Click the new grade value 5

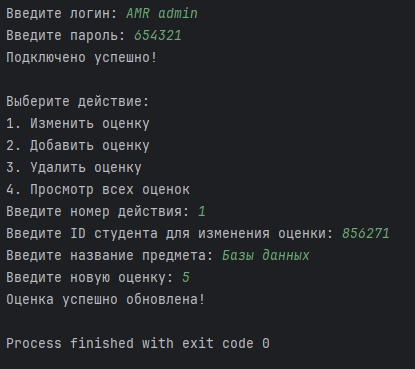pos(186,277)
